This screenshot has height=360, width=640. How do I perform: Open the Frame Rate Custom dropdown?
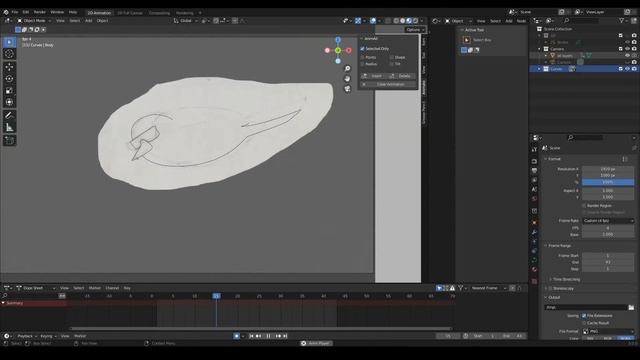click(x=608, y=221)
